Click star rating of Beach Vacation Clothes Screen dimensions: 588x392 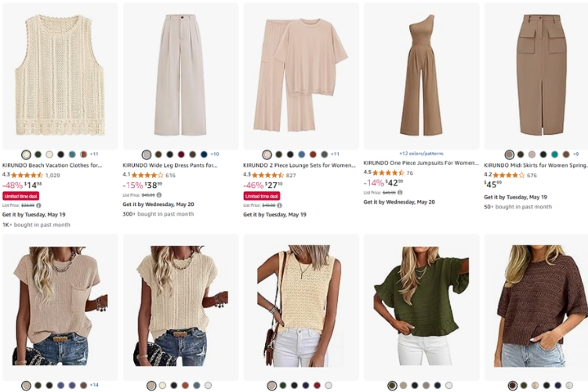pos(27,175)
